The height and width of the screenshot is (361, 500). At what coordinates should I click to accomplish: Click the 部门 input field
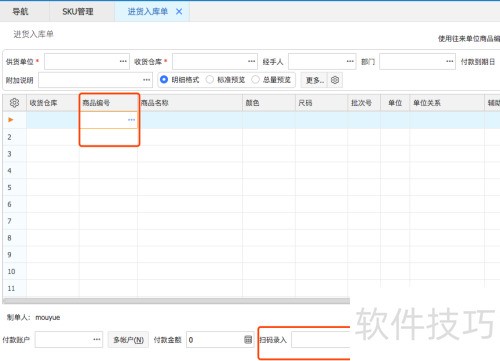pos(417,61)
